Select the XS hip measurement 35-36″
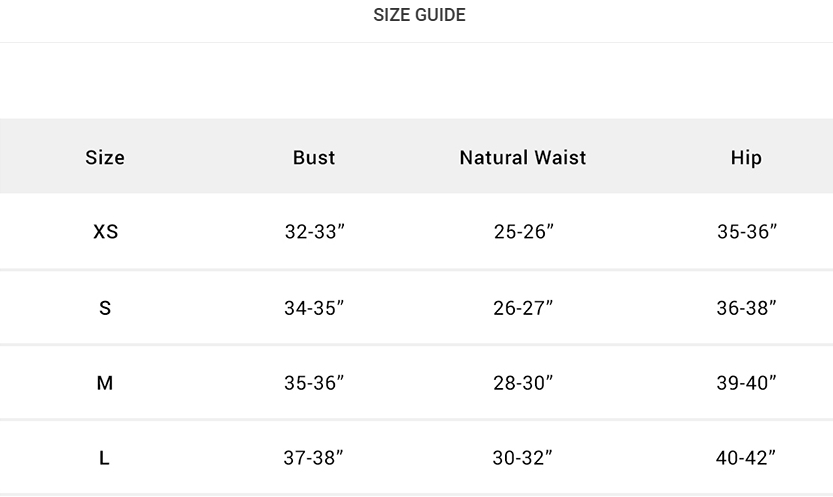 (746, 232)
